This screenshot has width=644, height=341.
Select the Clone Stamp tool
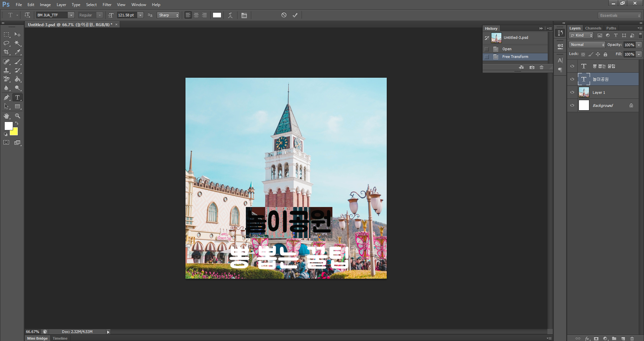(x=6, y=70)
